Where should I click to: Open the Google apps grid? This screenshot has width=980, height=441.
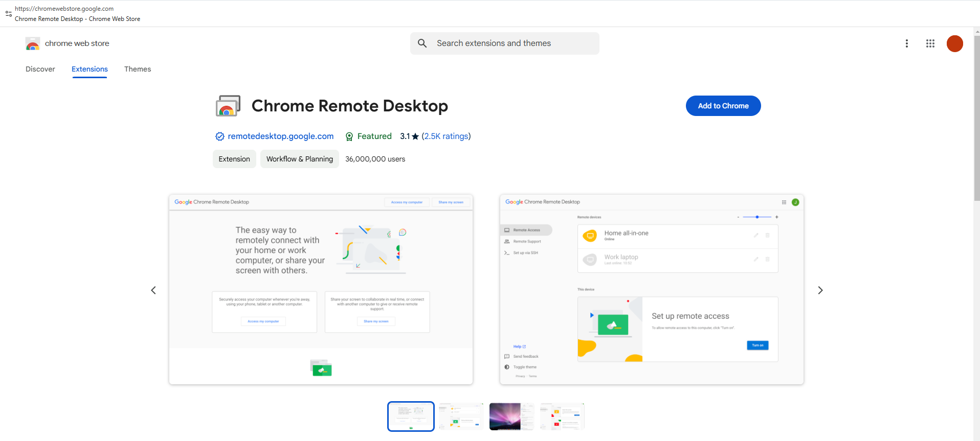click(930, 43)
